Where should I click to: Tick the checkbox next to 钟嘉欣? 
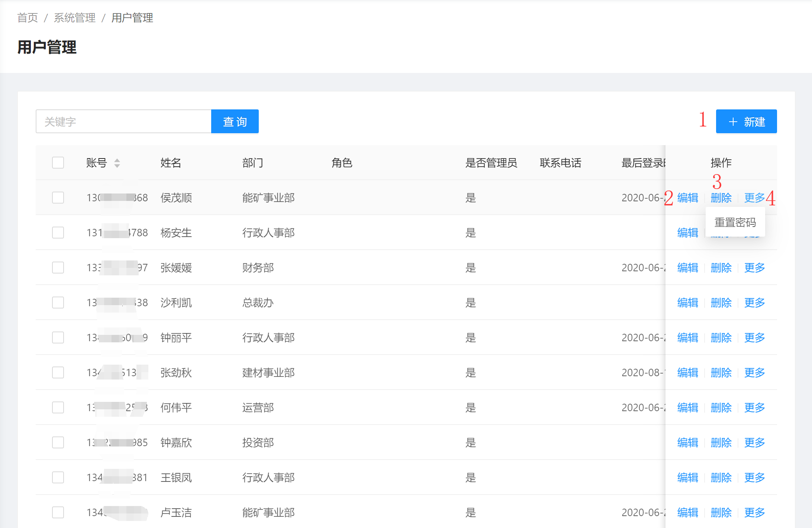click(58, 442)
